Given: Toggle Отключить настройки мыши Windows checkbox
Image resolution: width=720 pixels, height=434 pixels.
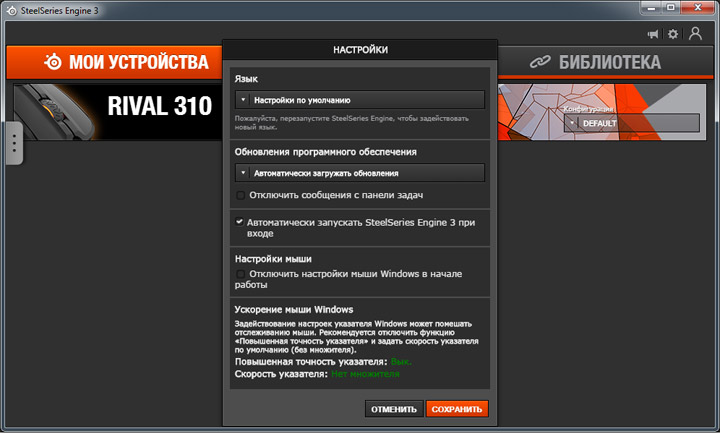Looking at the screenshot, I should point(240,274).
